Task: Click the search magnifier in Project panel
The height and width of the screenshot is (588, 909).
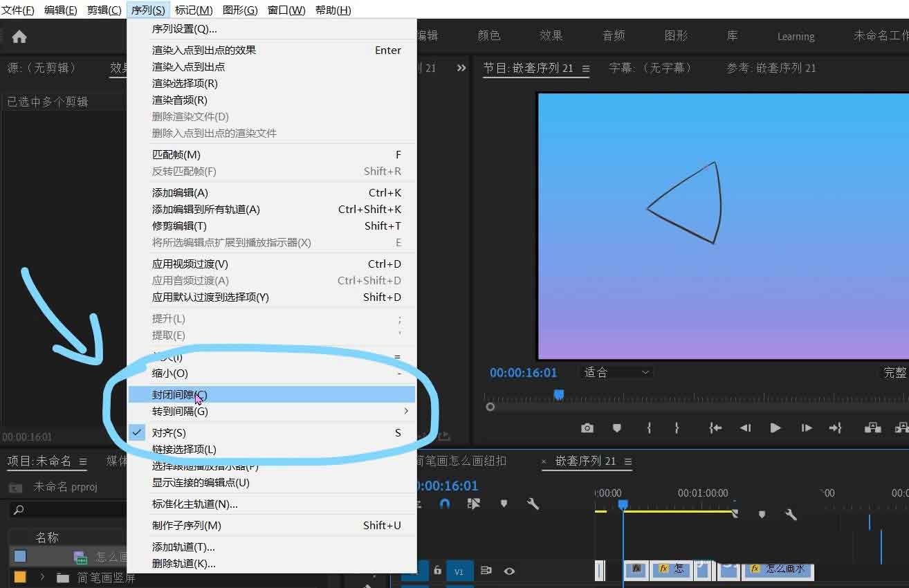Action: [x=19, y=510]
